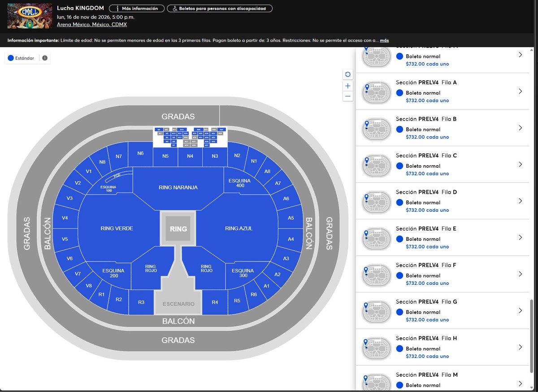Open Más información about the event
538x392 pixels.
(136, 9)
